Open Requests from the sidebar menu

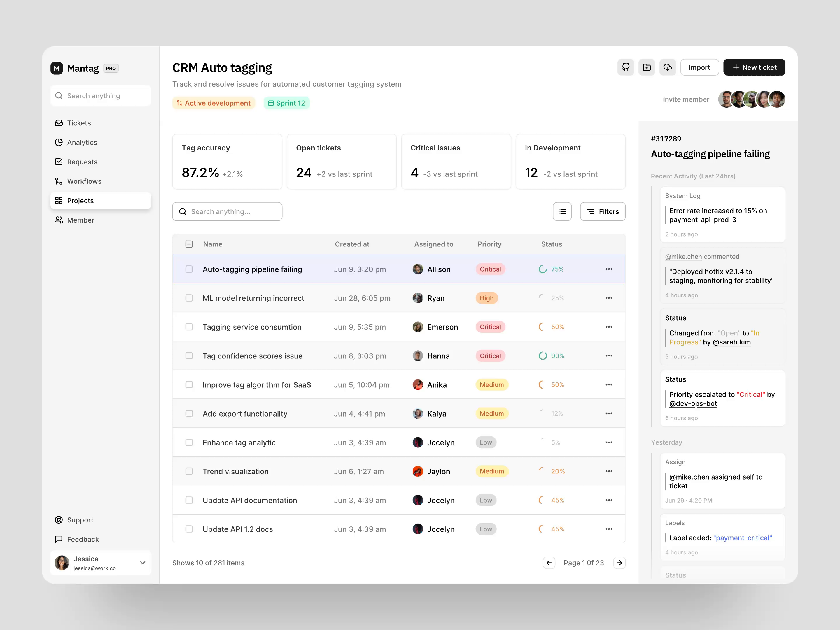click(x=82, y=162)
